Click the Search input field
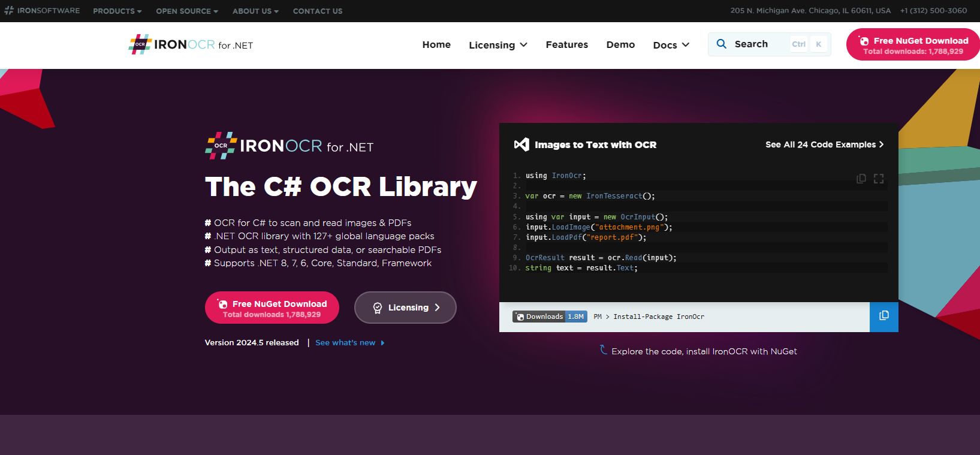 point(770,44)
